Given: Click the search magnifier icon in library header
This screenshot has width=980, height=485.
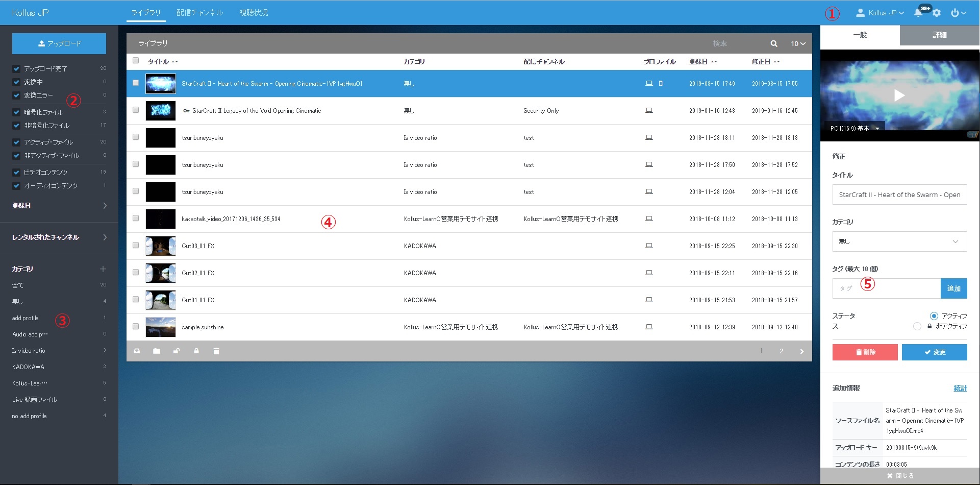Looking at the screenshot, I should point(773,44).
